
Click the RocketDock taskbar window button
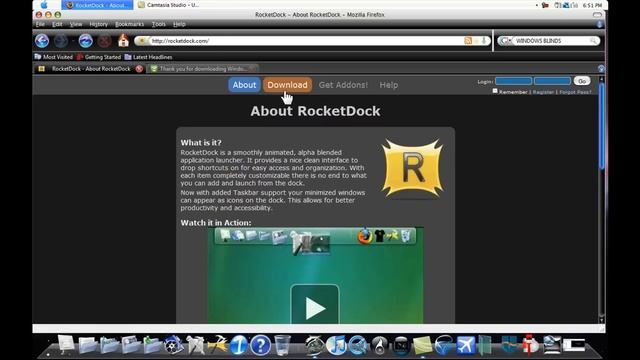[x=97, y=5]
